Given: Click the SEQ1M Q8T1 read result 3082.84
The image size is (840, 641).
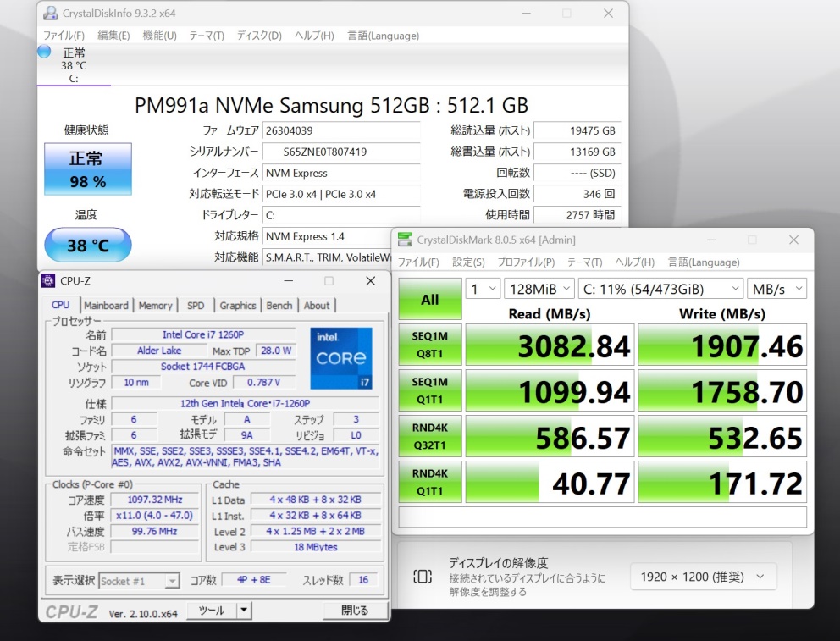Looking at the screenshot, I should 550,345.
